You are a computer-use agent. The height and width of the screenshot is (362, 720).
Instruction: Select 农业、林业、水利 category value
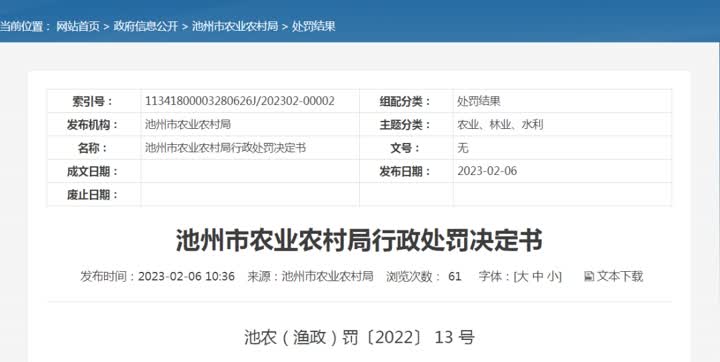click(500, 124)
